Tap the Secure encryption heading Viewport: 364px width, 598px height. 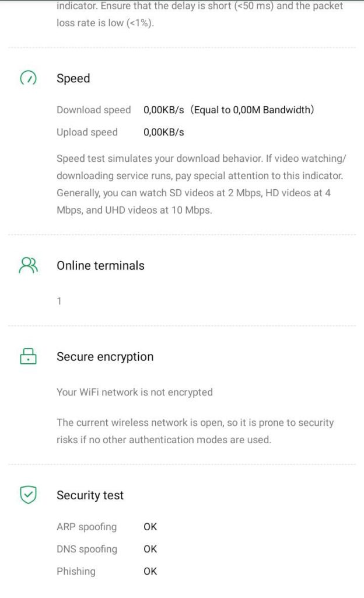click(x=105, y=357)
